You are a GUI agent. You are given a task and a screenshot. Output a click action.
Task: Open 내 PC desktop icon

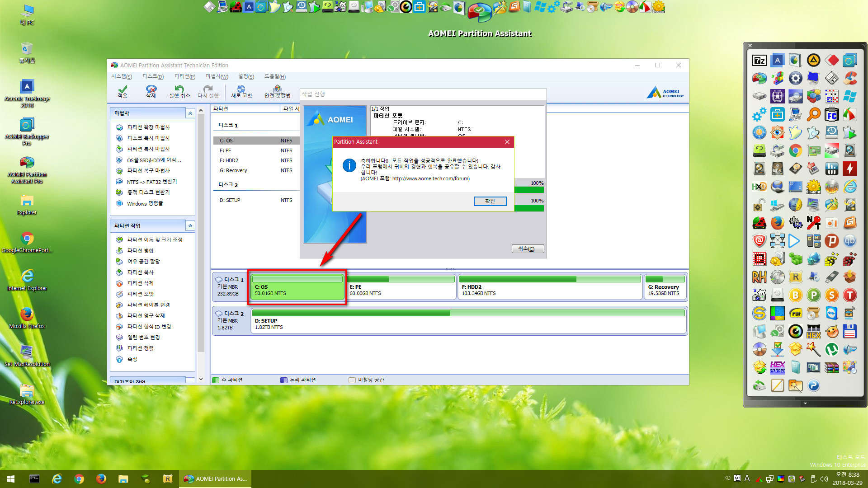point(27,15)
